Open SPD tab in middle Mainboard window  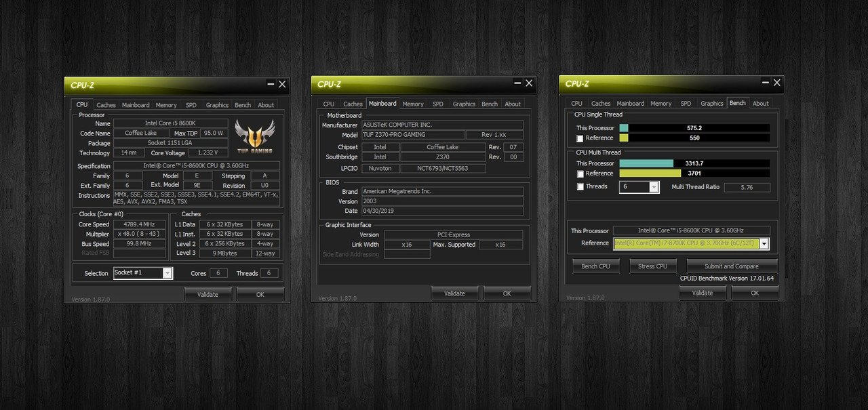point(438,104)
